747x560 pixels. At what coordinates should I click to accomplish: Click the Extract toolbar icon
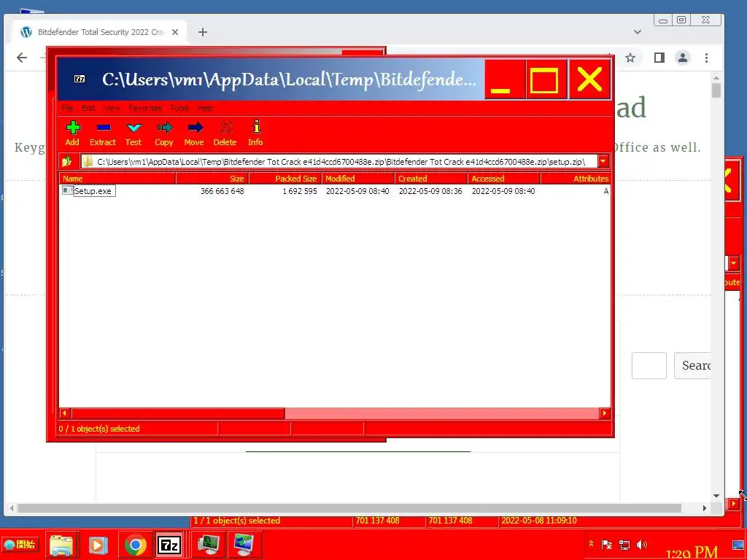(x=104, y=128)
